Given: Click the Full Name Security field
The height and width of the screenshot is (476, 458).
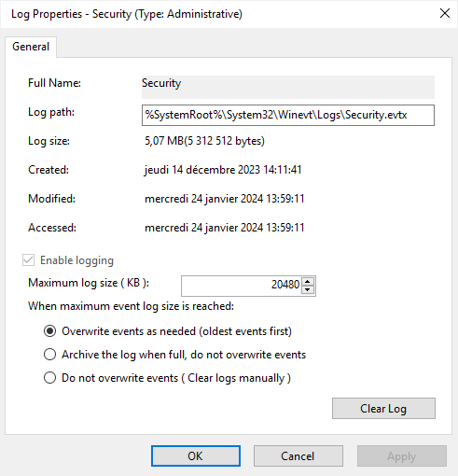Looking at the screenshot, I should pos(288,87).
